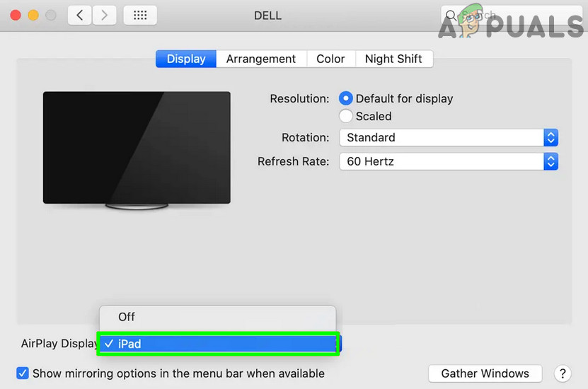Open the Rotation dropdown showing Standard

coord(449,137)
